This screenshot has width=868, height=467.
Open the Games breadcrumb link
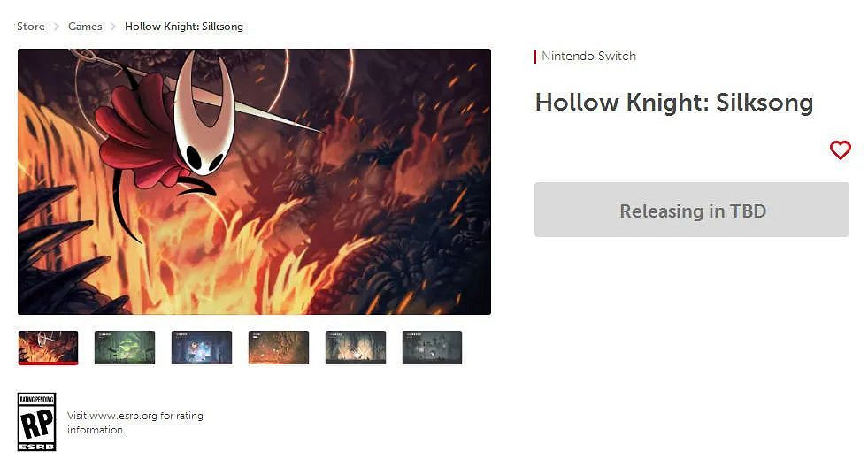pyautogui.click(x=85, y=27)
